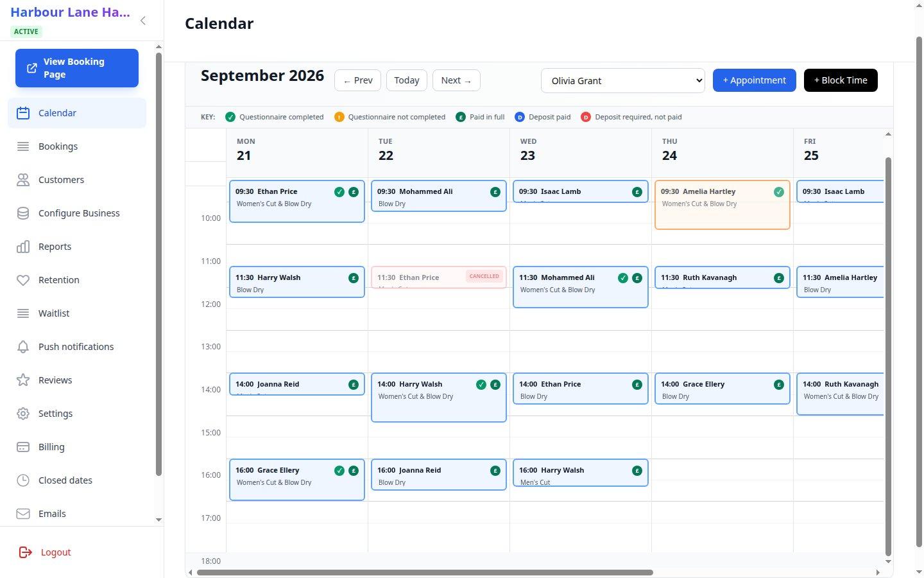This screenshot has height=578, width=924.
Task: Open the cancelled Ethan Price 11:30 appointment
Action: [x=439, y=277]
